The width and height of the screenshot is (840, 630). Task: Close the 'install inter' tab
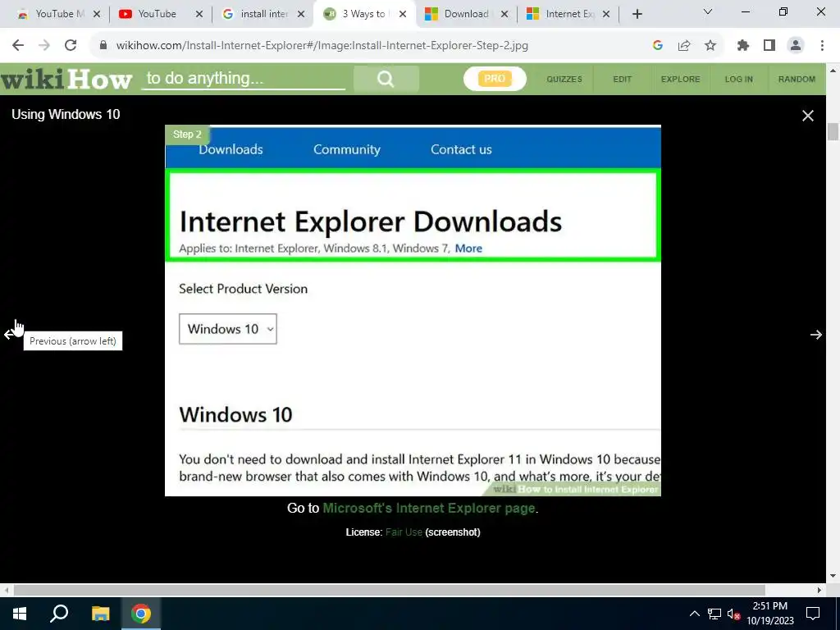tap(301, 15)
